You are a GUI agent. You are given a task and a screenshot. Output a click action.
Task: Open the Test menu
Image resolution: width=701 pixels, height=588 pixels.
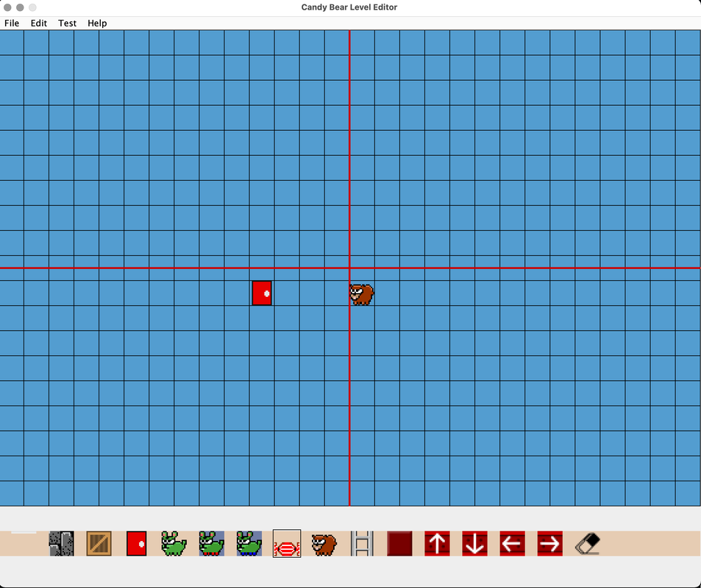68,23
